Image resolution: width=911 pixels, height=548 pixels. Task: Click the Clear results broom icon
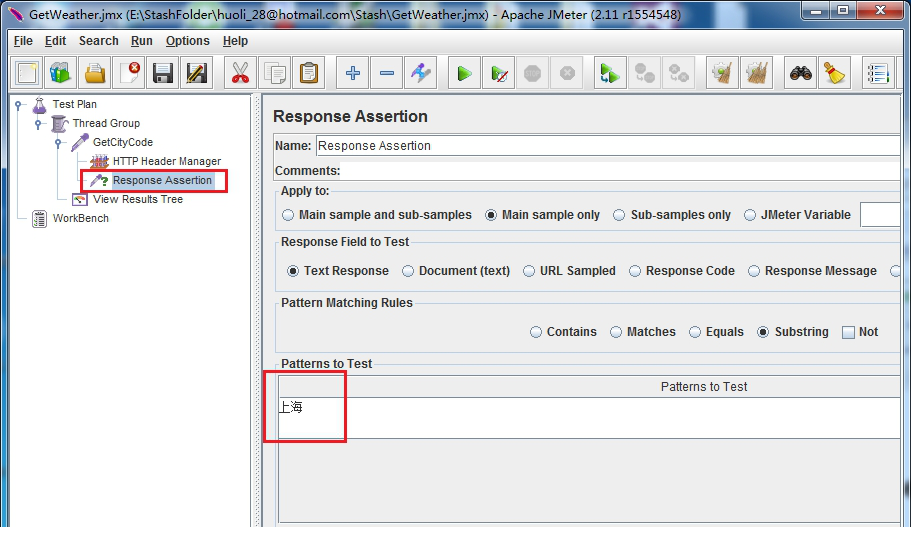[722, 73]
